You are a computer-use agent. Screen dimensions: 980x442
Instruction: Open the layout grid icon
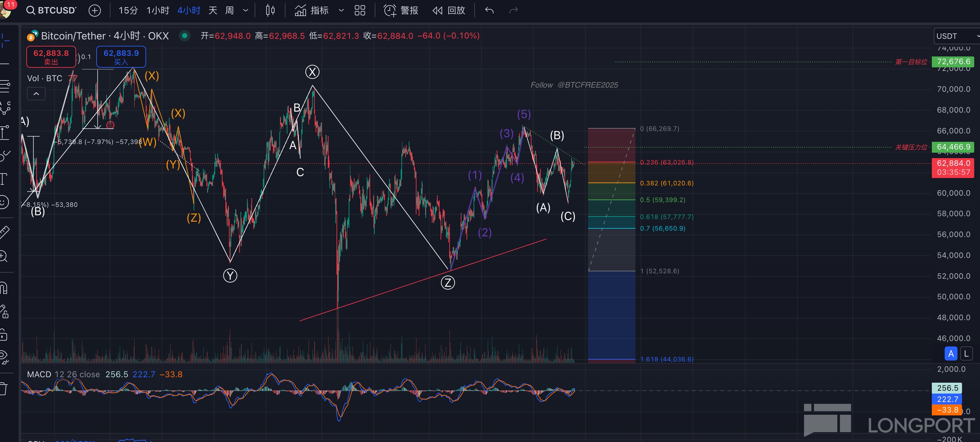(360, 11)
